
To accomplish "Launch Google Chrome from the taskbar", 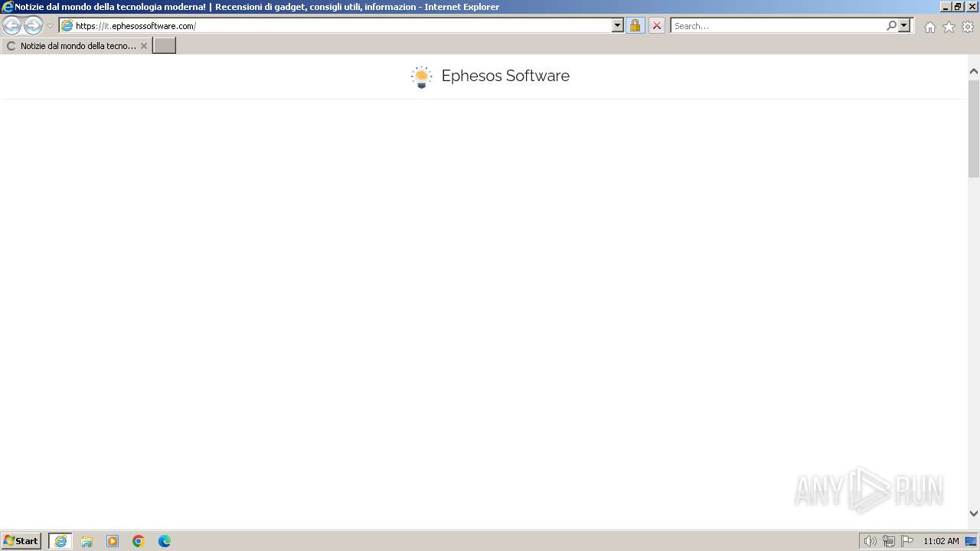I will coord(139,541).
